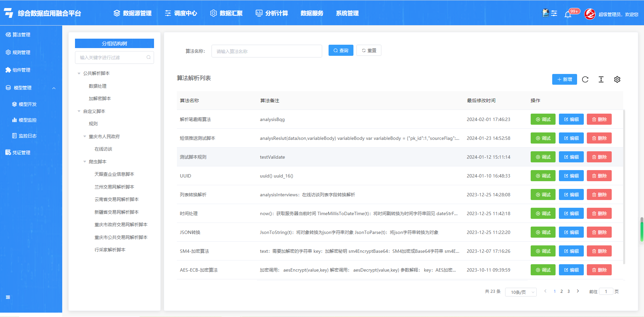The width and height of the screenshot is (644, 317).
Task: Select 天眼查企业信息脚本 tree node
Action: coord(114,174)
